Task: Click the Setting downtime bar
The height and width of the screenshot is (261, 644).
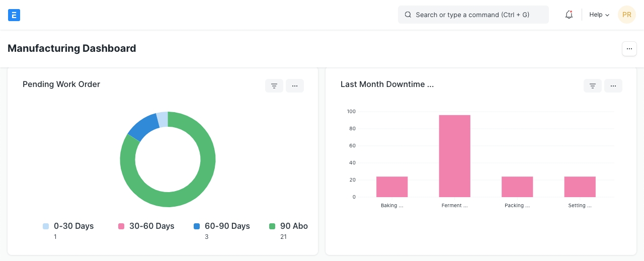Action: 580,187
